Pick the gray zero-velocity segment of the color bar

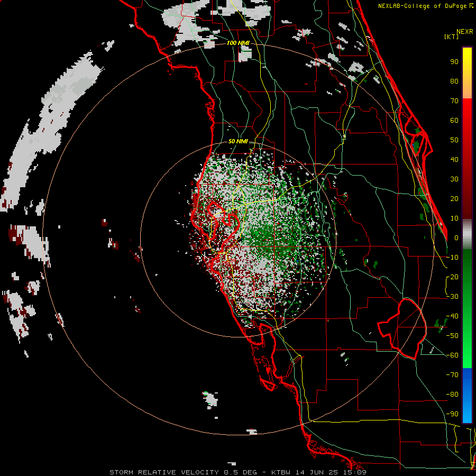pos(467,234)
